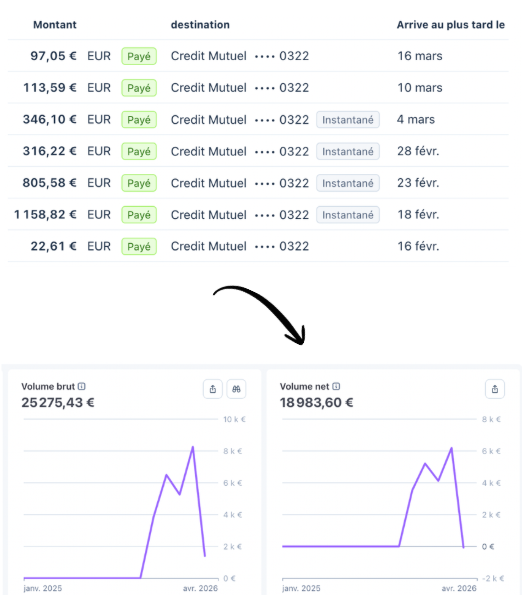Open the info icon next to Volume net
The image size is (522, 595).
(336, 386)
